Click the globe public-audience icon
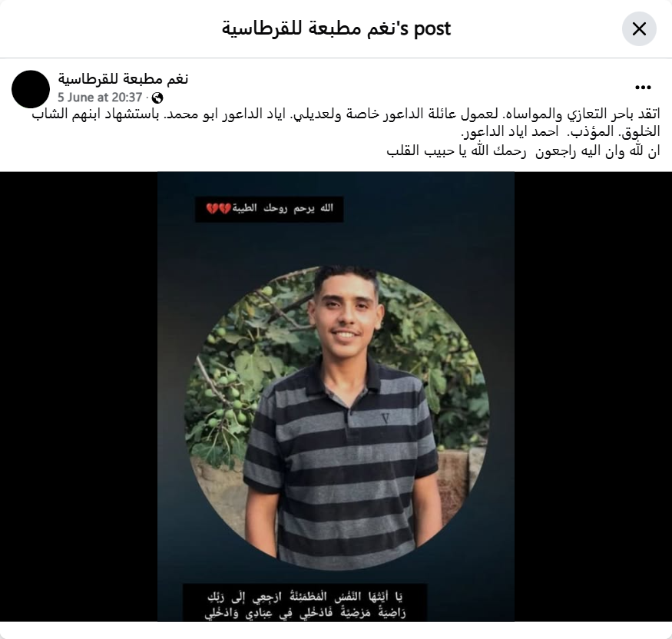This screenshot has height=639, width=672. 157,98
